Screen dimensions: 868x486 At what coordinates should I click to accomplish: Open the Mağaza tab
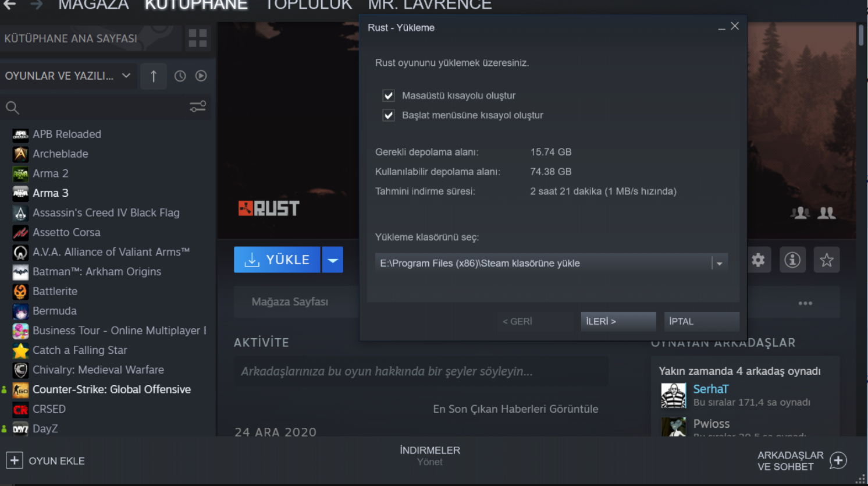click(94, 5)
